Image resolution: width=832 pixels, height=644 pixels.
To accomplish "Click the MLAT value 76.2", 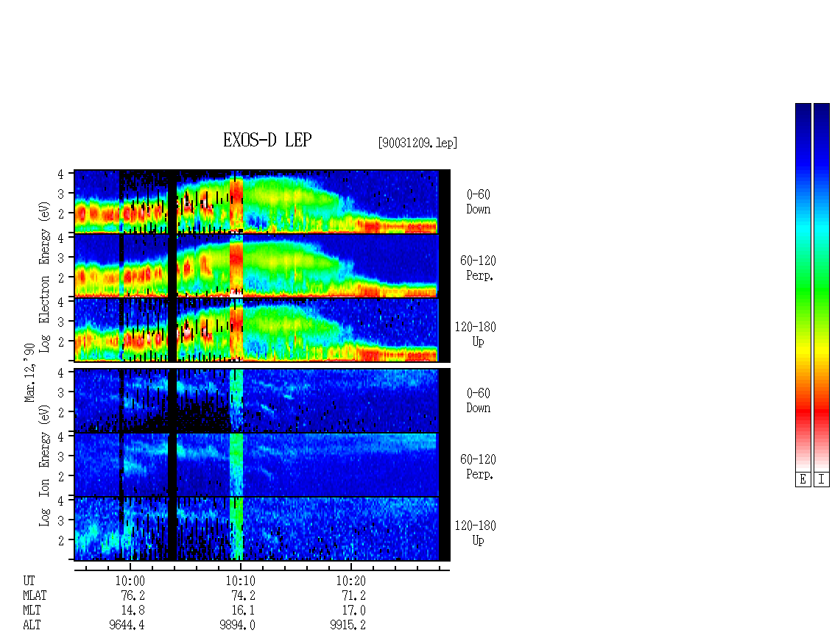I will point(133,595).
